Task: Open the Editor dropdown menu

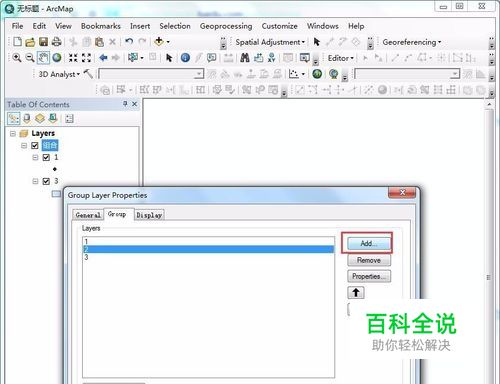Action: (340, 58)
